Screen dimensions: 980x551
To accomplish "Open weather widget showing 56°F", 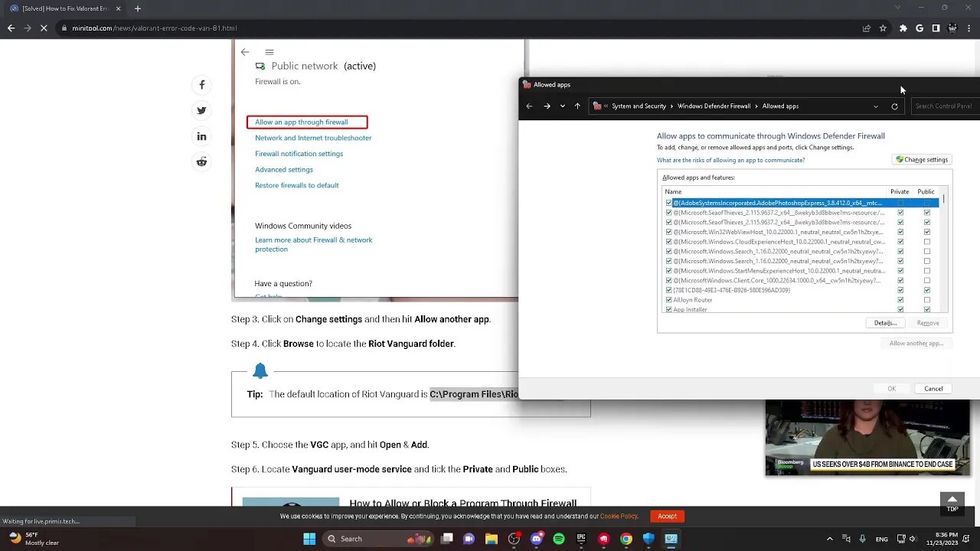I will pos(32,539).
